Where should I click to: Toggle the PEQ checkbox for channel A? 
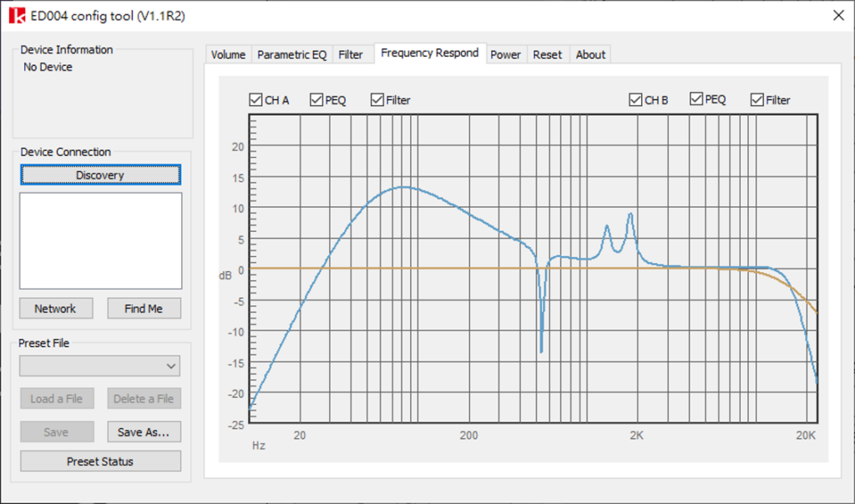tap(316, 99)
